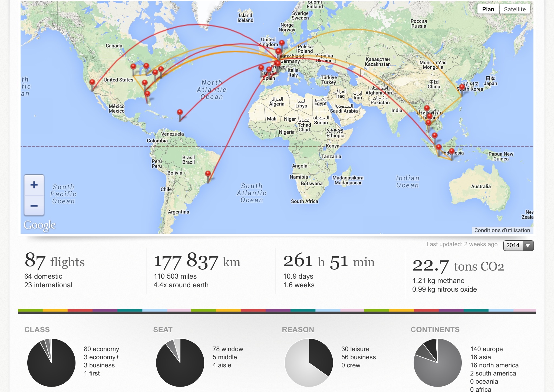
Task: Zoom out with the map minus button
Action: pos(34,206)
